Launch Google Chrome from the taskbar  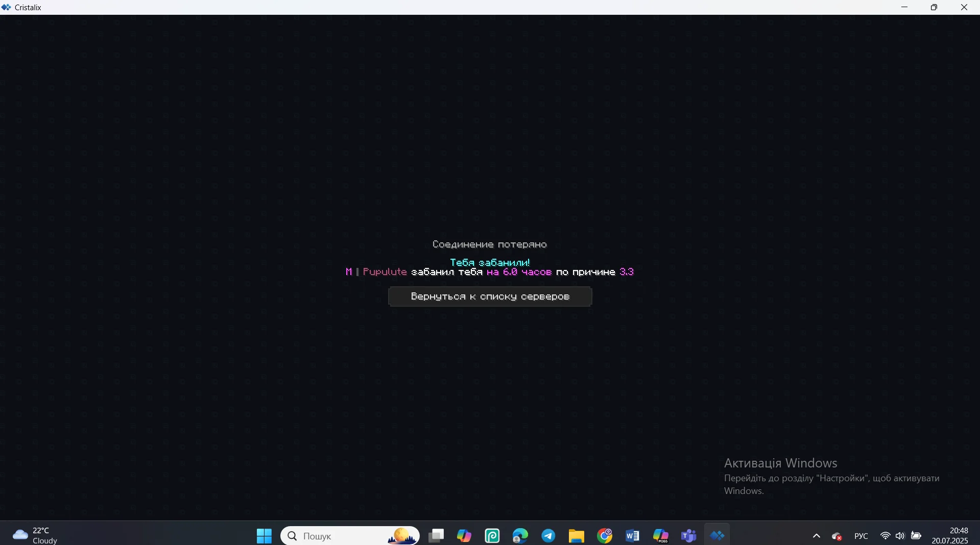coord(605,536)
